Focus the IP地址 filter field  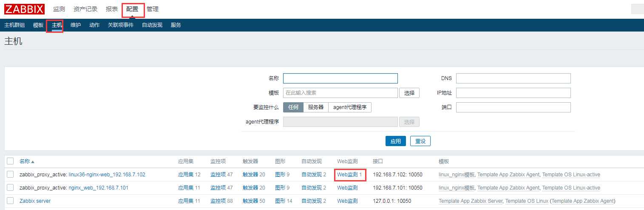pyautogui.click(x=513, y=93)
